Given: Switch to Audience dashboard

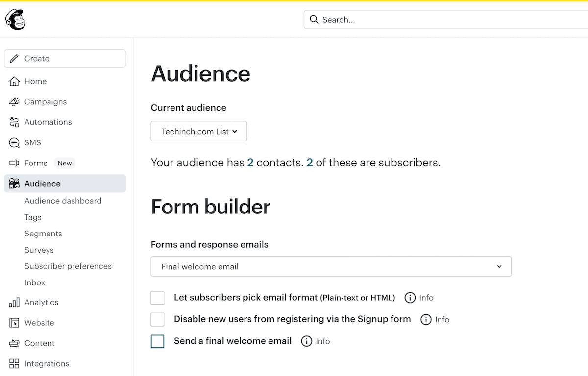Looking at the screenshot, I should coord(63,201).
